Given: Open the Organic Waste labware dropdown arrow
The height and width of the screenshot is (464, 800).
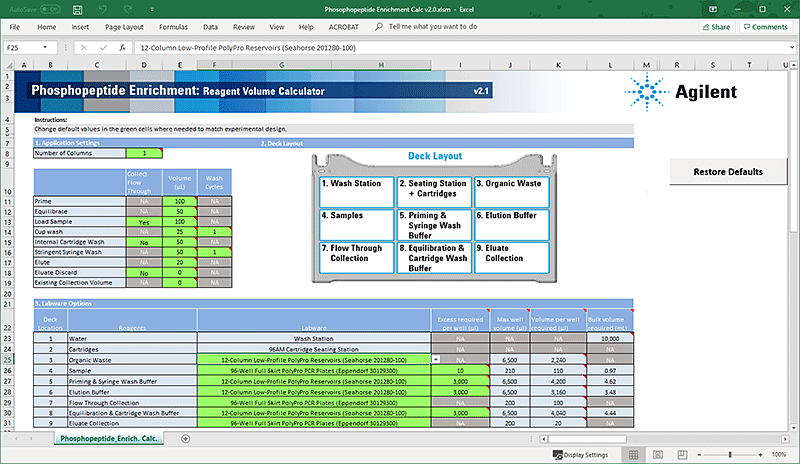Looking at the screenshot, I should [x=436, y=359].
